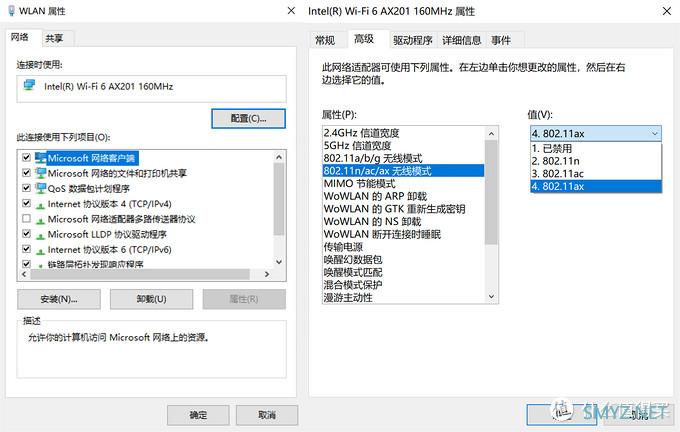Select 混合模式保护 property
The width and height of the screenshot is (680, 432).
[x=403, y=285]
